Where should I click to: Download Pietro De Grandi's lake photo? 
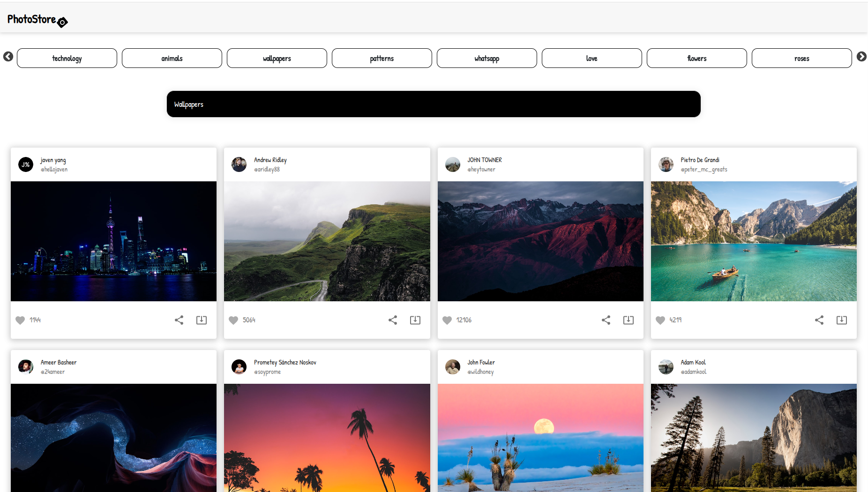click(842, 320)
